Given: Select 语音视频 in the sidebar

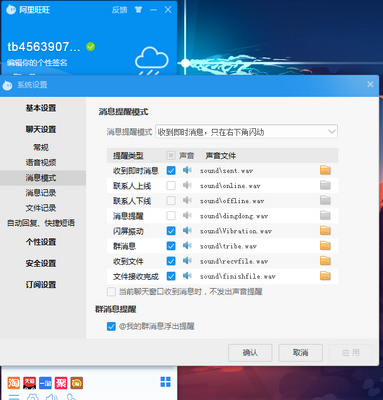Looking at the screenshot, I should (41, 162).
